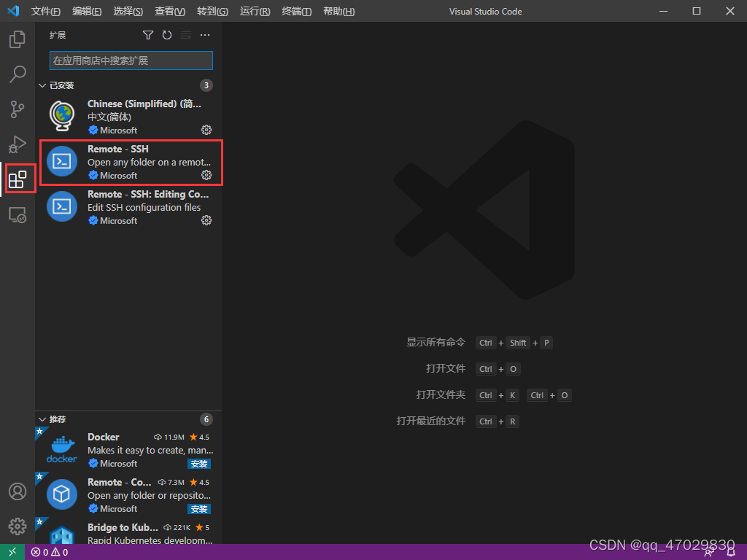Open the 终端(T) menu
This screenshot has width=747, height=560.
pyautogui.click(x=297, y=11)
